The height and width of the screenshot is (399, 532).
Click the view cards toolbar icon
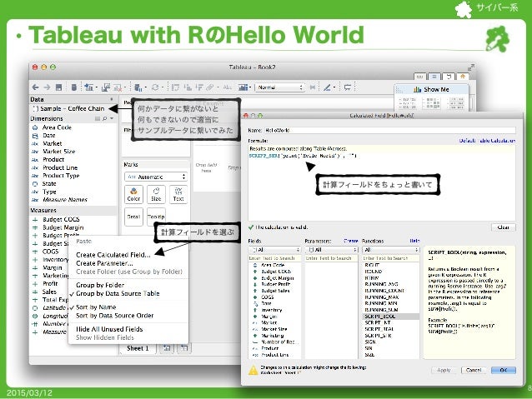pos(243,87)
